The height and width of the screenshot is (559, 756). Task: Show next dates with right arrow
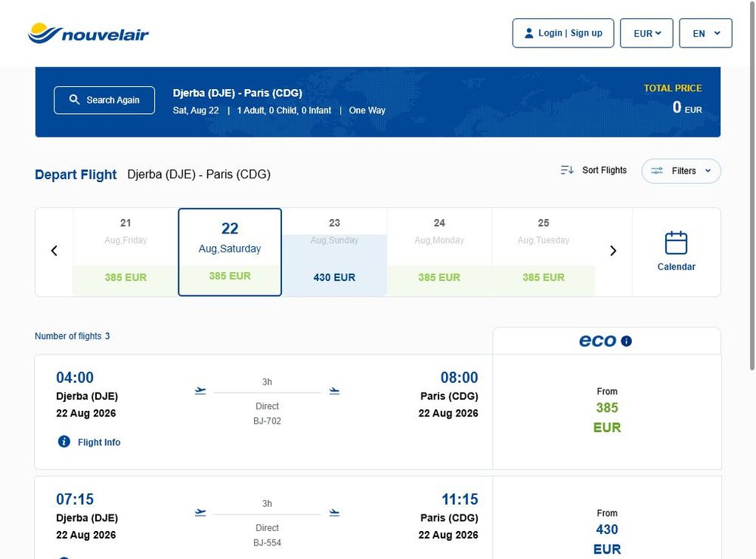coord(613,251)
